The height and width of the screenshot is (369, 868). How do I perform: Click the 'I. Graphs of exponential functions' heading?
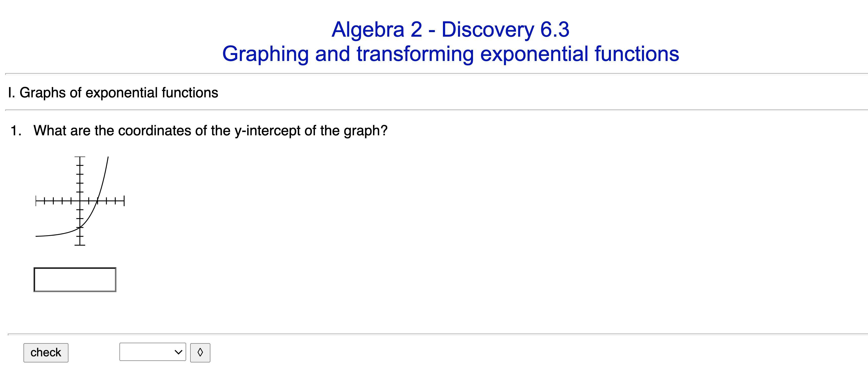point(113,92)
